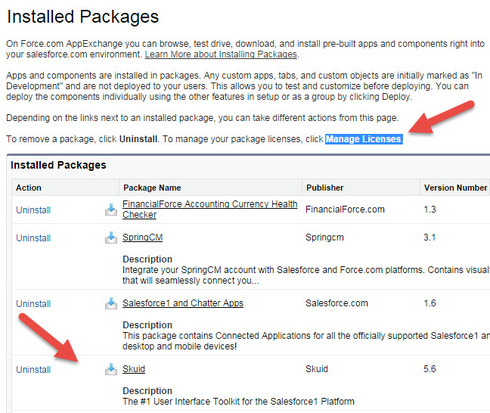Screen dimensions: 490x413
Task: Uninstall the Skuid package
Action: 33,369
